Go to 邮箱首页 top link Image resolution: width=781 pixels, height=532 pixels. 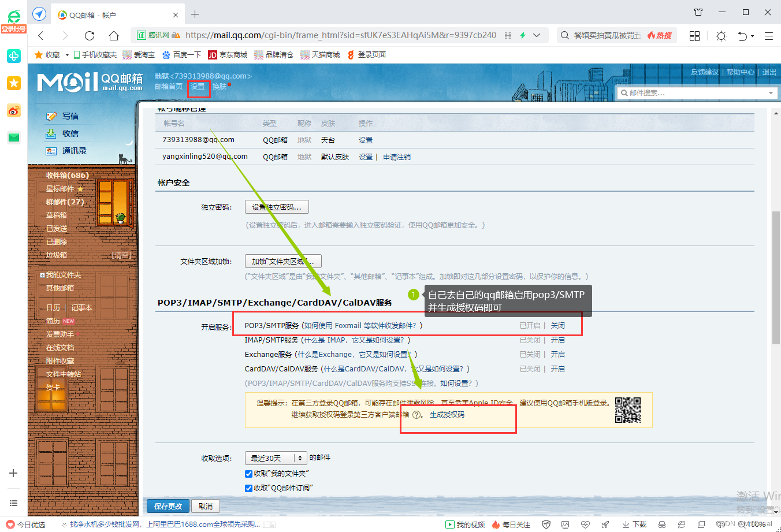pos(169,87)
